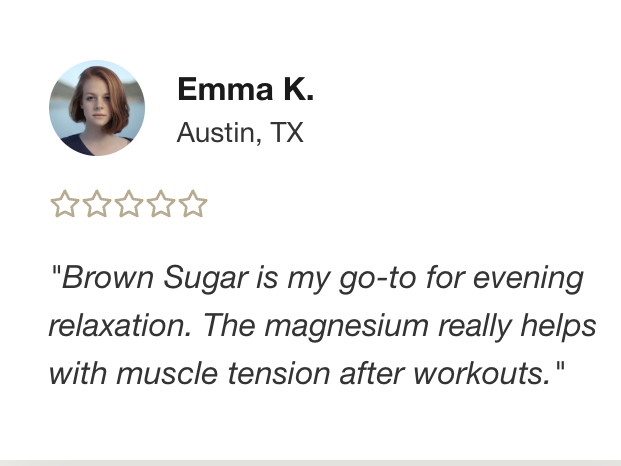Select the second star in the rating

pyautogui.click(x=97, y=204)
